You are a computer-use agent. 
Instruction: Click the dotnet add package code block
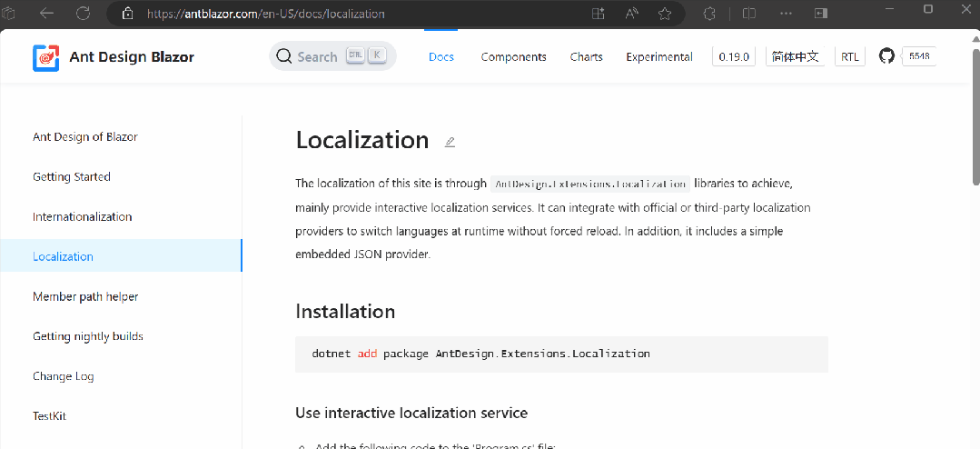tap(561, 354)
